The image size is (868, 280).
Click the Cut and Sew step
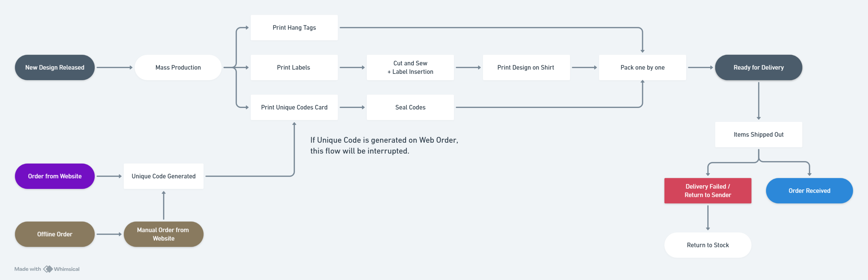coord(410,67)
